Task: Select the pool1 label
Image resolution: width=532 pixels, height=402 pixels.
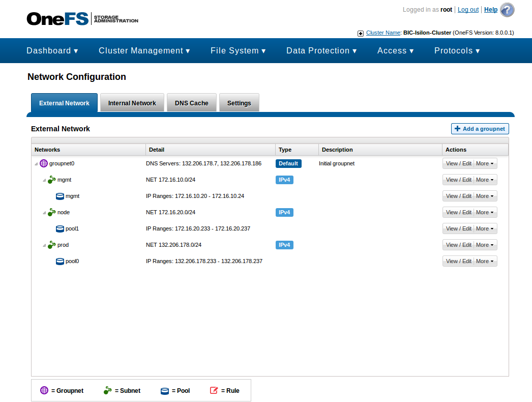Action: click(x=72, y=228)
